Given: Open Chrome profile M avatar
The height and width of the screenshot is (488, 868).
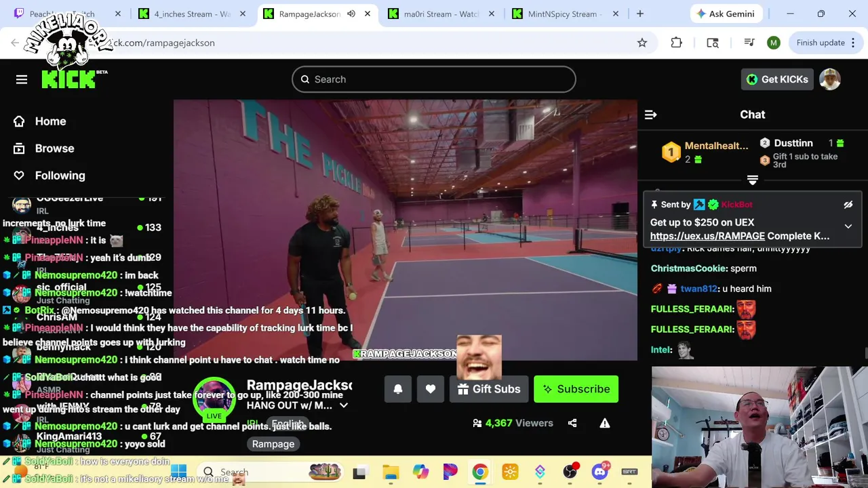Looking at the screenshot, I should tap(774, 43).
